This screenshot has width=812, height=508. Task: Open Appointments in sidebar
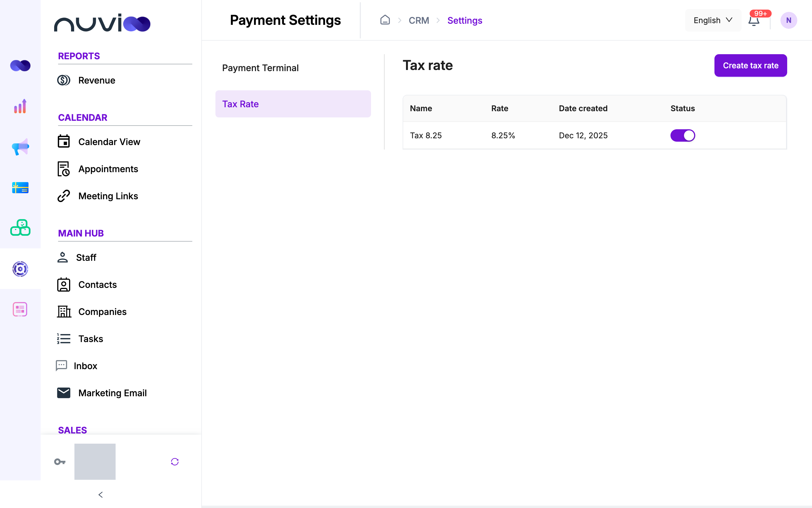click(x=108, y=169)
